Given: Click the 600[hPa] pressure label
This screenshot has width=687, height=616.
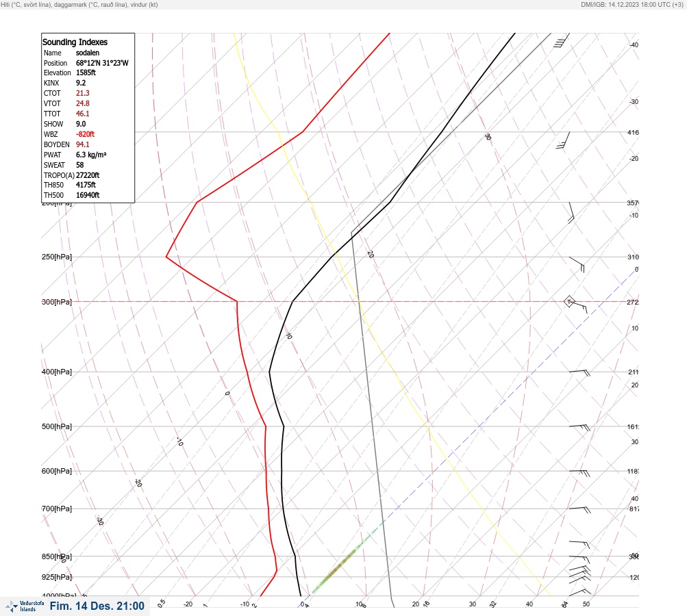Looking at the screenshot, I should [57, 471].
